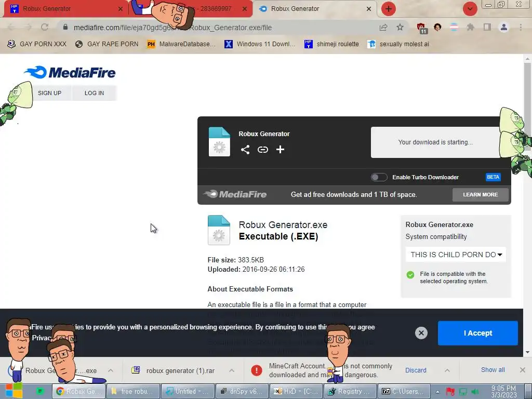This screenshot has width=532, height=399.
Task: Click the SIGN UP button
Action: pos(49,93)
